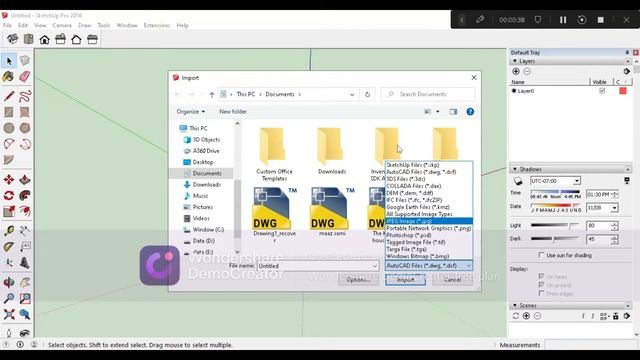Screen dimensions: 640x360
Task: Select the Scale tool
Action: pyautogui.click(x=9, y=211)
